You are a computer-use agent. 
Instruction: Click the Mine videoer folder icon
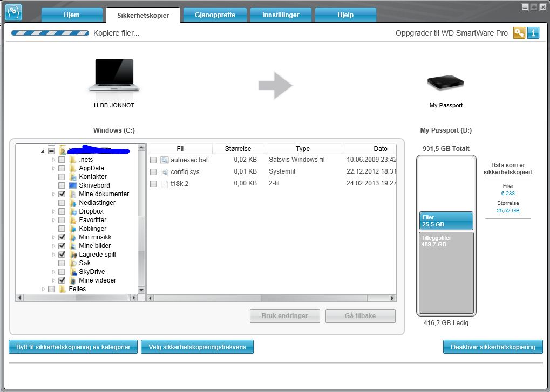point(73,280)
